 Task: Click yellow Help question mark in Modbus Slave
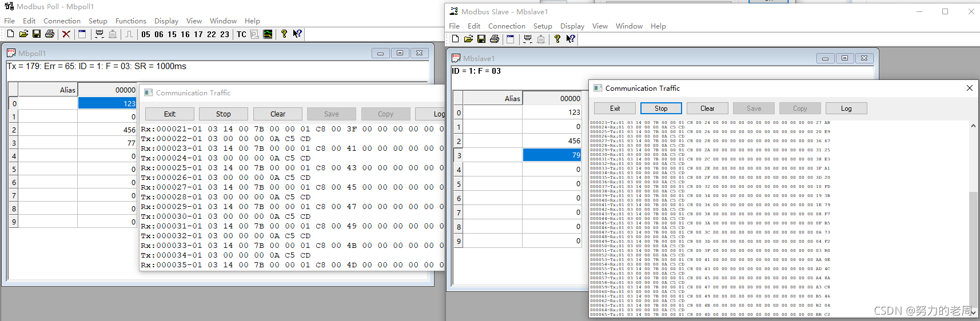557,39
